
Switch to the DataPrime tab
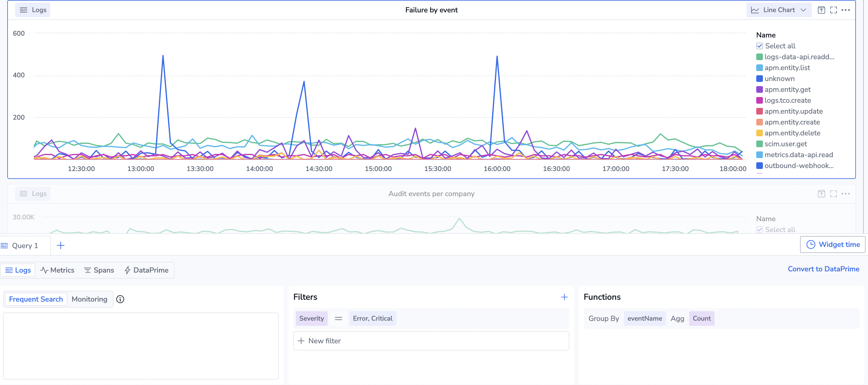click(x=146, y=270)
